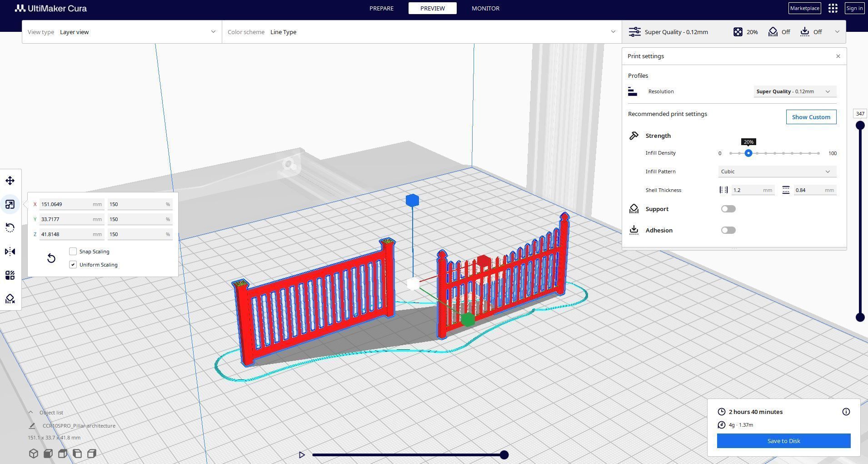The height and width of the screenshot is (464, 868).
Task: Click the Infill Density slider handle
Action: (748, 153)
